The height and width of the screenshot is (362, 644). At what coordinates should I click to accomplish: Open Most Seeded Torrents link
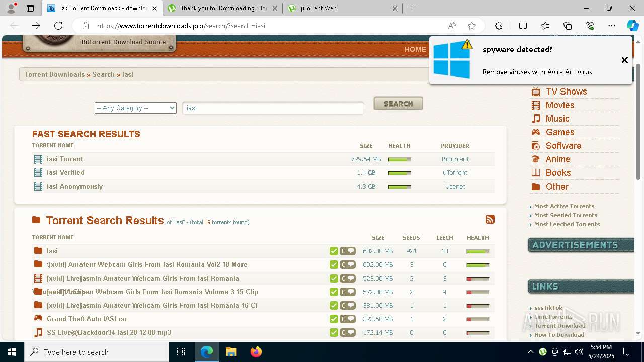pyautogui.click(x=566, y=215)
